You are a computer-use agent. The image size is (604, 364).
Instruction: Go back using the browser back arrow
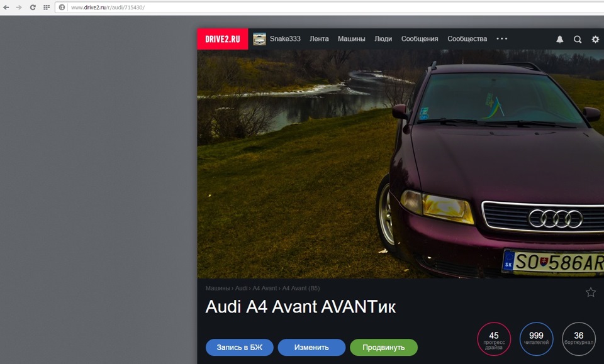6,8
